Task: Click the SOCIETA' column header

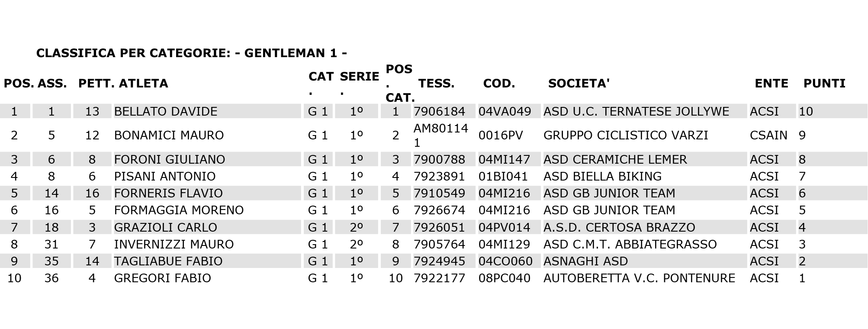Action: (579, 83)
